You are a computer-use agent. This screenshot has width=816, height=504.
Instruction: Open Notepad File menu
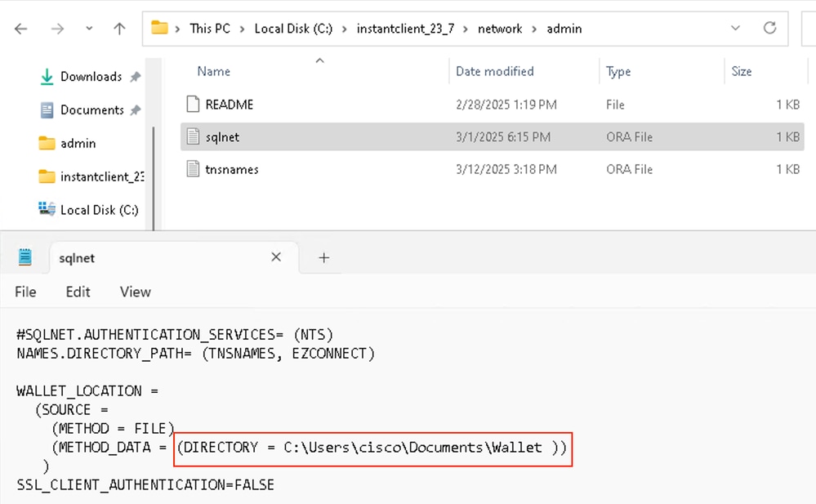pos(25,292)
